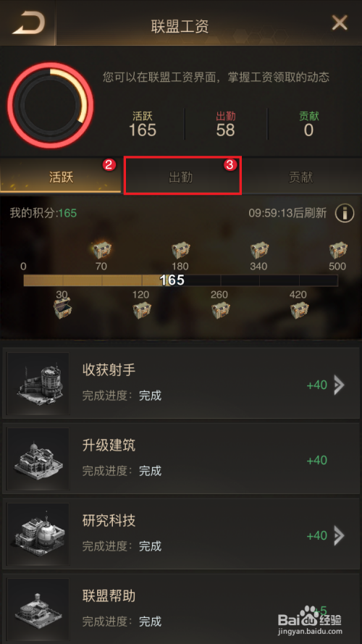Click the activity points progress bar
This screenshot has width=362, height=644.
180,280
